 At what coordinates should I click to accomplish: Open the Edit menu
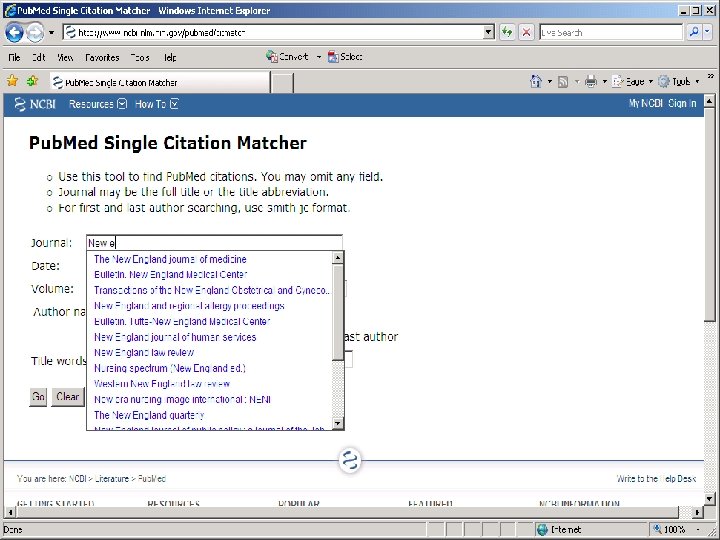tap(38, 57)
